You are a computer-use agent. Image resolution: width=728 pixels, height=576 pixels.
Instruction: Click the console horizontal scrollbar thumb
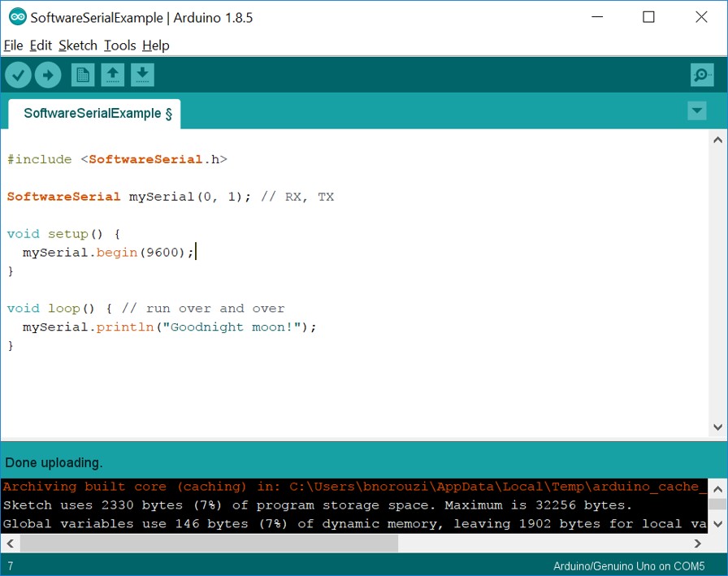click(209, 543)
